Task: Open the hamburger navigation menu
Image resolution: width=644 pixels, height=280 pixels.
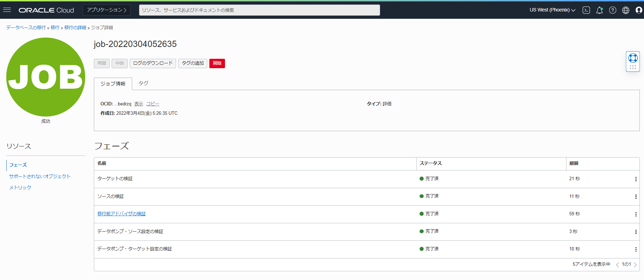Action: [7, 10]
